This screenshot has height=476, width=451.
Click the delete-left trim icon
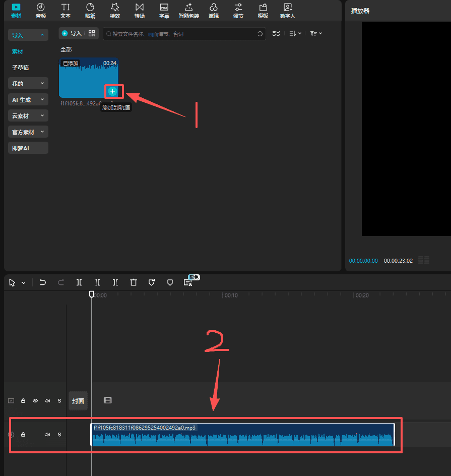click(97, 282)
